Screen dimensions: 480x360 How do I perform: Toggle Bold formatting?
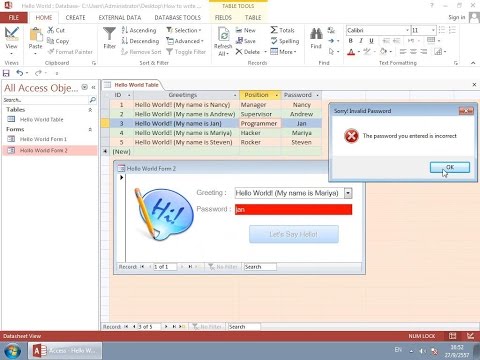(x=350, y=41)
